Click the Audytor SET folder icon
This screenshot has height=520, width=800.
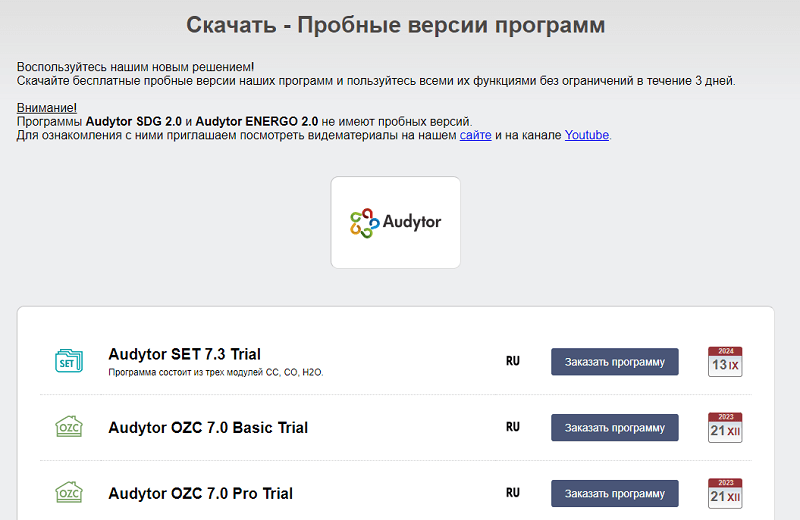pyautogui.click(x=69, y=361)
